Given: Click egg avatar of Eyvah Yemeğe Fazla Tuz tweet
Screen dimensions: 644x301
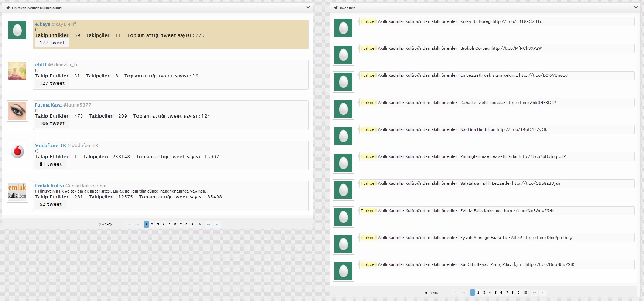Looking at the screenshot, I should tap(344, 244).
